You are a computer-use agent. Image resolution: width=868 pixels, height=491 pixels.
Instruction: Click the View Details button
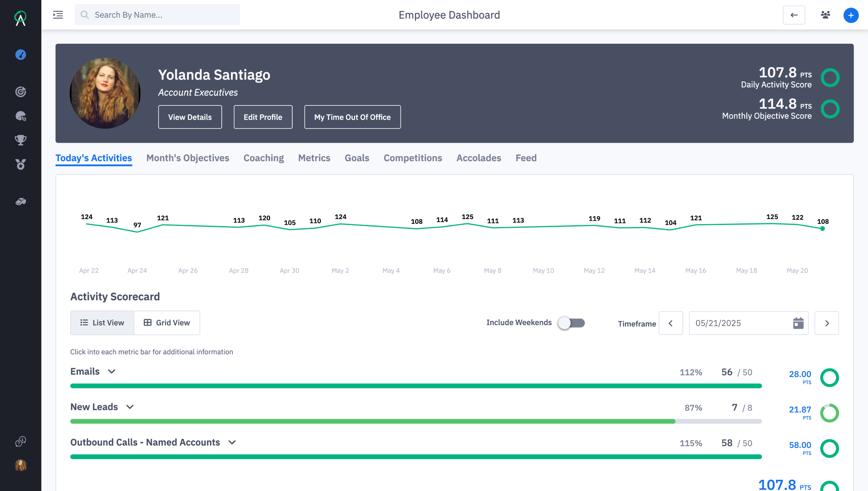coord(190,117)
